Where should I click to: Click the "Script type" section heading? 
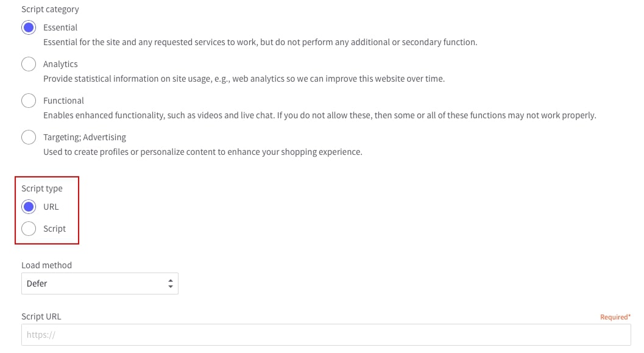click(42, 188)
